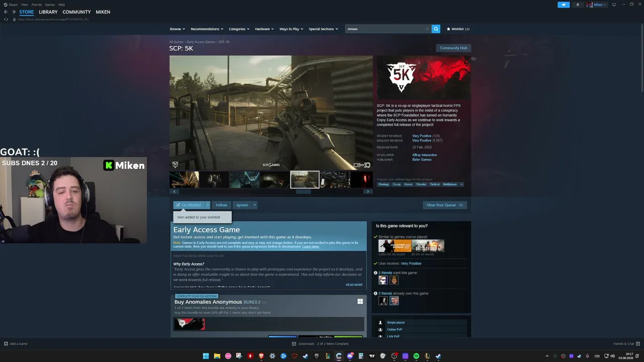Switch to the COMMUNITY tab
644x362 pixels.
coord(76,12)
